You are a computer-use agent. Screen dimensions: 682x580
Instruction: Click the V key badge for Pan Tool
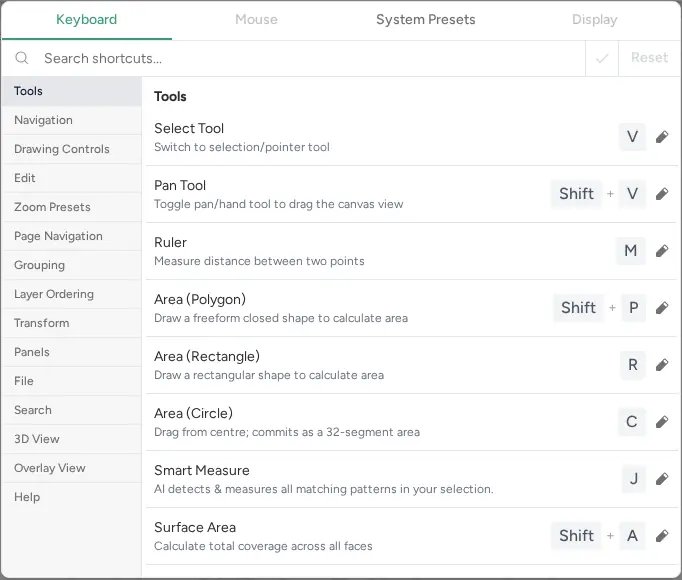click(632, 194)
